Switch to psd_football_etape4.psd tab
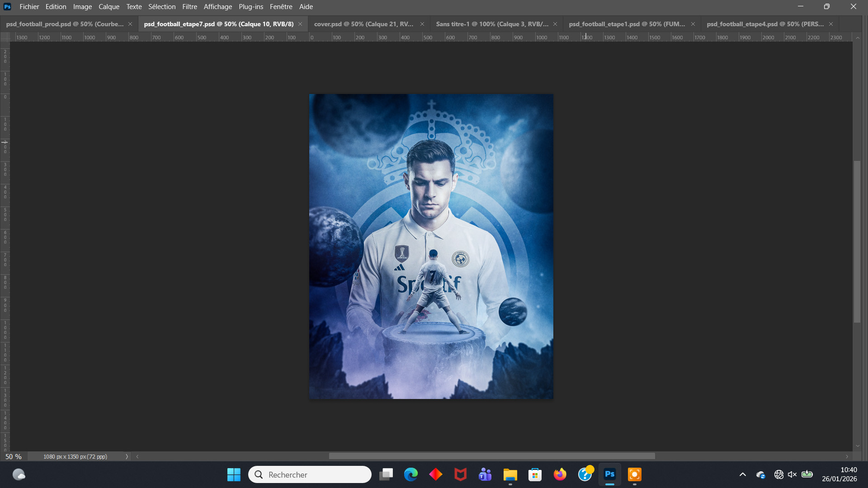The height and width of the screenshot is (488, 868). [x=765, y=24]
